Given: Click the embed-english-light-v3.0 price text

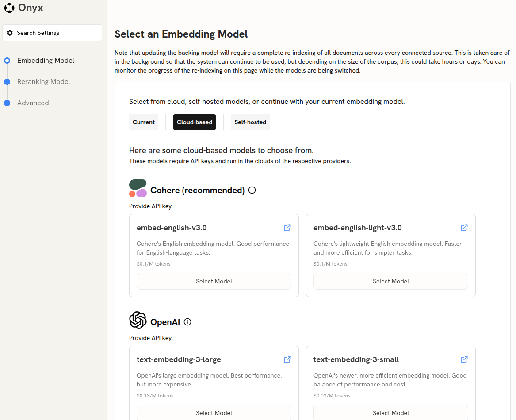Looking at the screenshot, I should click(x=330, y=264).
